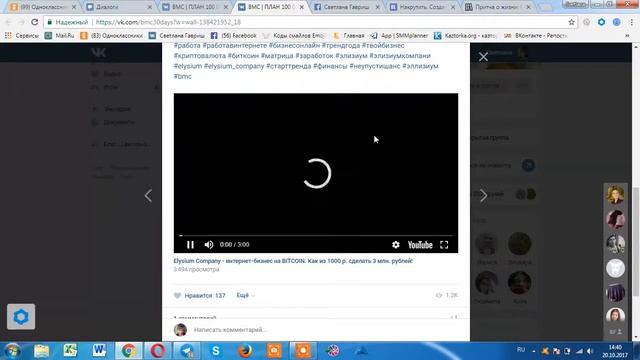This screenshot has height=360, width=640.
Task: Open the Коды смайлов Emoji bookmark
Action: click(294, 36)
